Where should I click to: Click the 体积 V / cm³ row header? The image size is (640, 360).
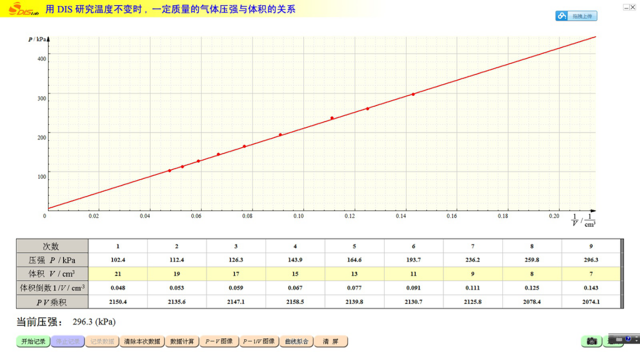[52, 274]
